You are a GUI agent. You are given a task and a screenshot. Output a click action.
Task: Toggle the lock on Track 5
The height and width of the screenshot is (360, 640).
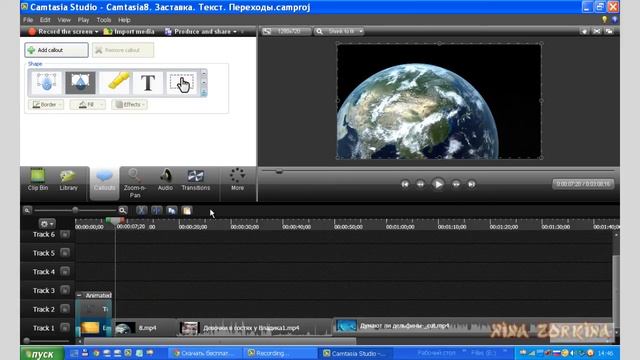[x=64, y=253]
